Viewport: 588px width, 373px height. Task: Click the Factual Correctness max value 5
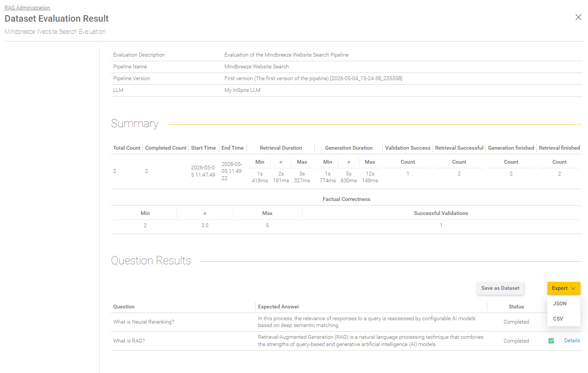tap(267, 225)
